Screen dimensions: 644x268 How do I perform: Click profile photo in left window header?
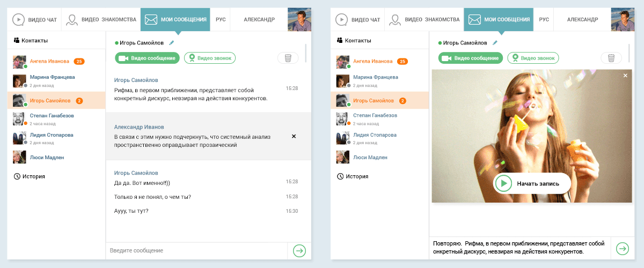(299, 20)
